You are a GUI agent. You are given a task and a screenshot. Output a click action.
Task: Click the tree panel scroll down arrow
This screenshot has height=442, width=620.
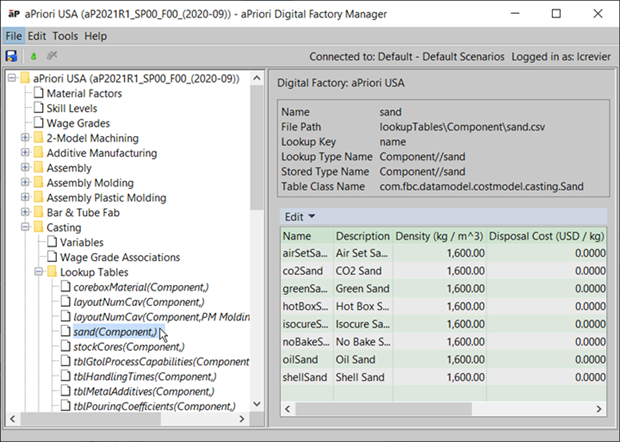coord(257,404)
